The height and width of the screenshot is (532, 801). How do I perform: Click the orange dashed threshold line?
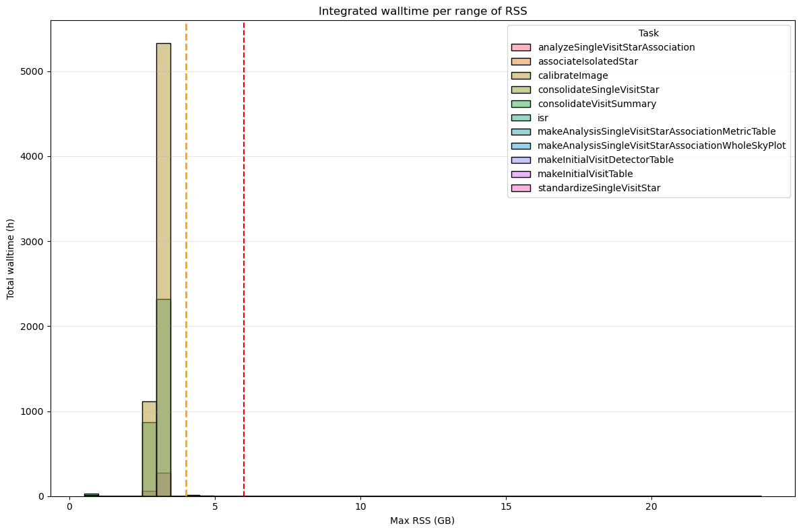pos(186,269)
